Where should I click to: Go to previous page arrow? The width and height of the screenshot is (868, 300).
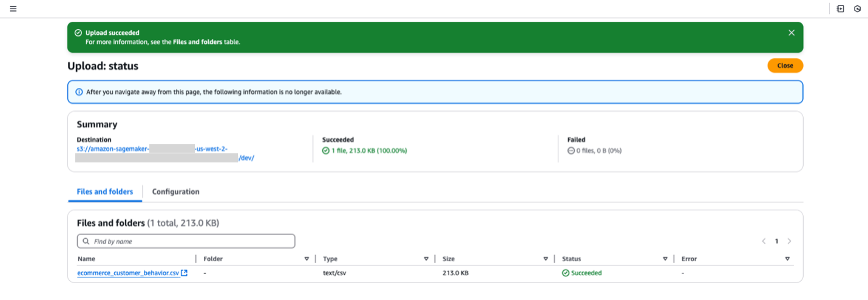click(764, 241)
